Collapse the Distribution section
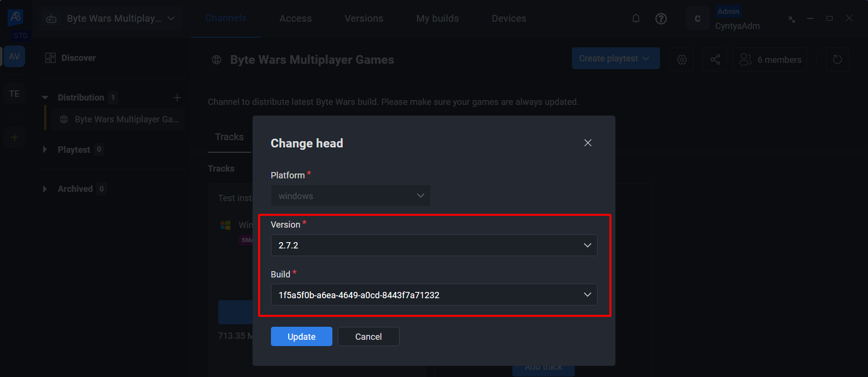 coord(45,98)
